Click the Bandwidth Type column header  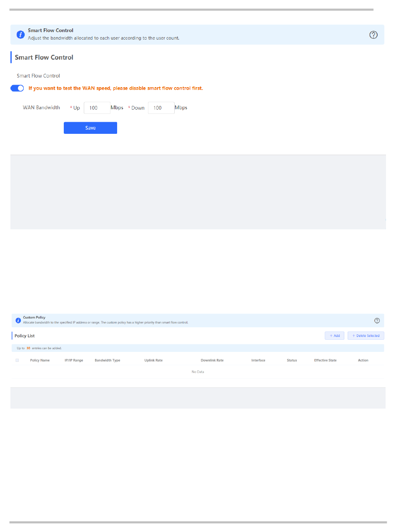108,360
